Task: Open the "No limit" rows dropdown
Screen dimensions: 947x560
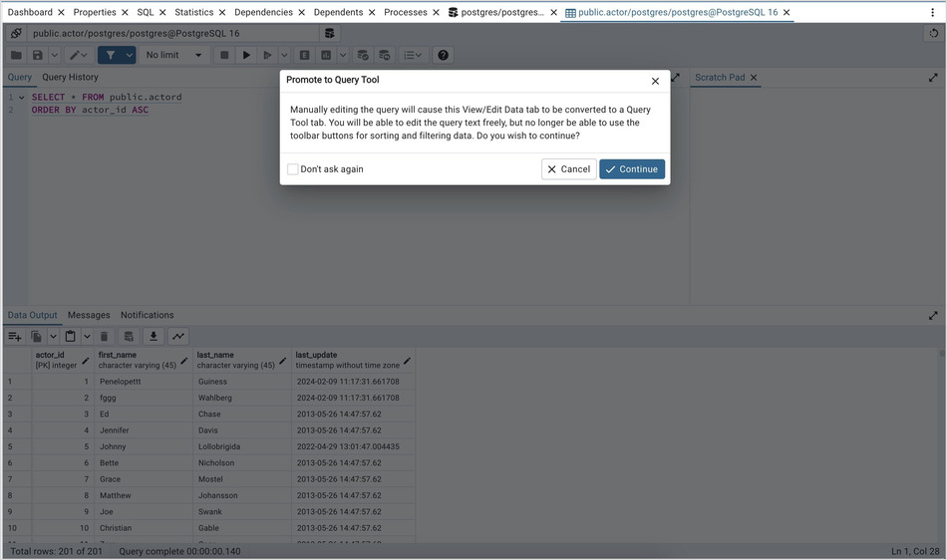Action: 173,56
